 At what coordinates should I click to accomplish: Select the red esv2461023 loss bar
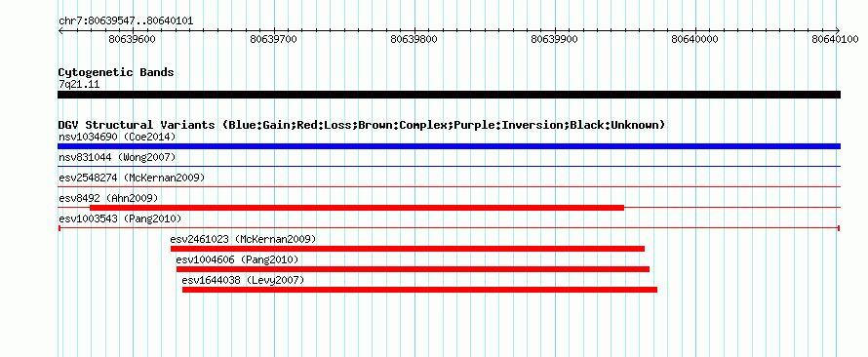(x=408, y=249)
